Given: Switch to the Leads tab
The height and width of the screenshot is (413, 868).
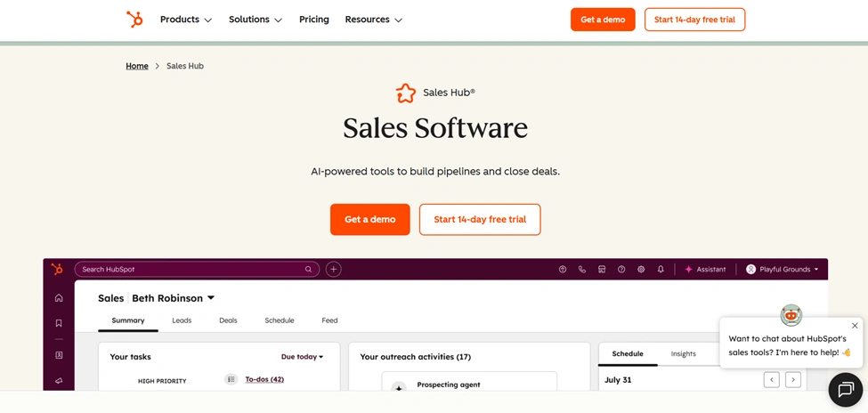Looking at the screenshot, I should tap(182, 320).
